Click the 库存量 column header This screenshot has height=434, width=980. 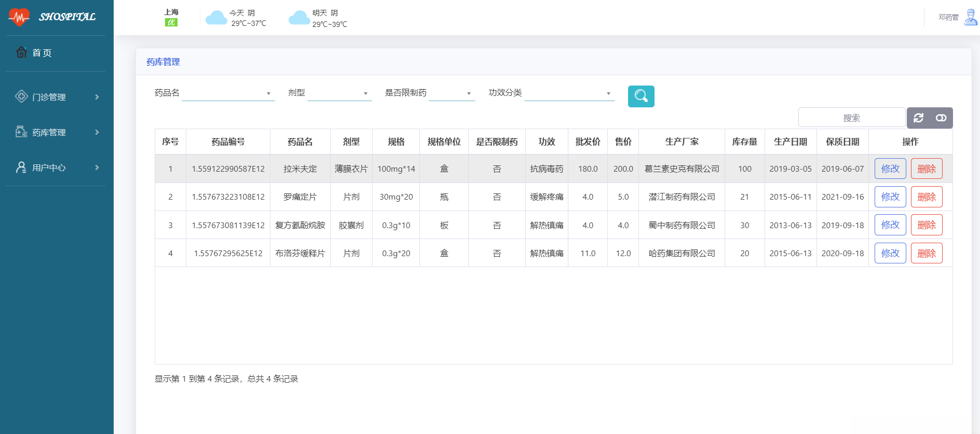(744, 142)
